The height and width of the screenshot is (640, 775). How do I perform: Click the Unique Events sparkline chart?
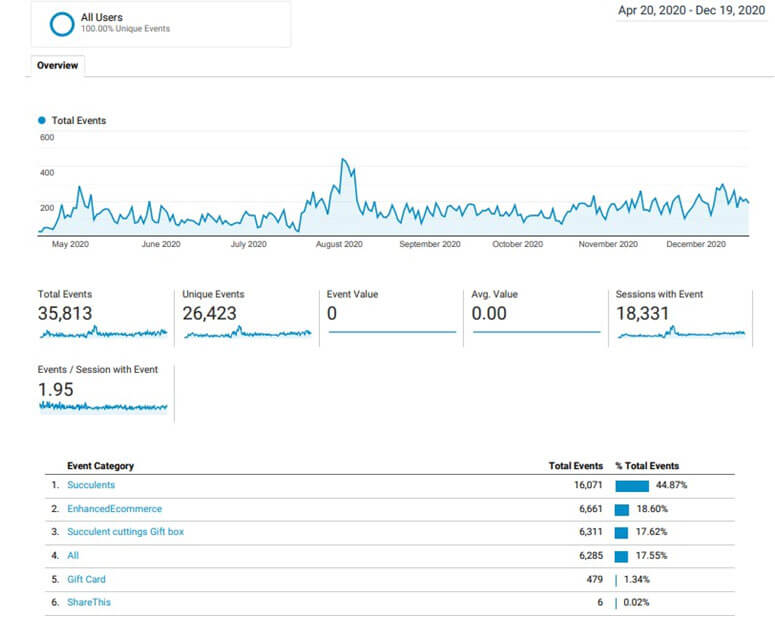248,333
